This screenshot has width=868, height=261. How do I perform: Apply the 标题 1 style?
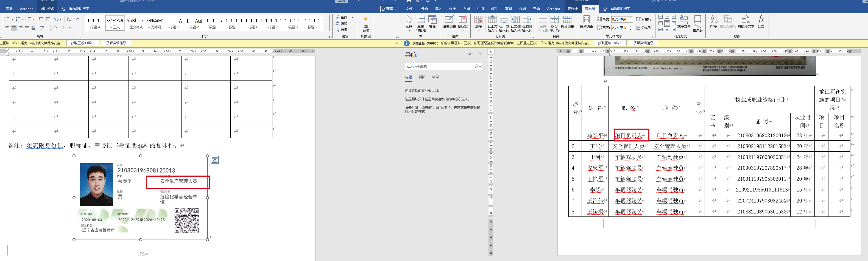coord(174,23)
